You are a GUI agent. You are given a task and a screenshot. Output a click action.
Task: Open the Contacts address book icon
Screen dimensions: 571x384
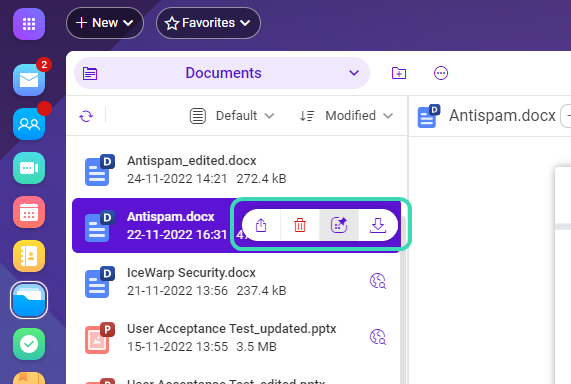click(29, 256)
